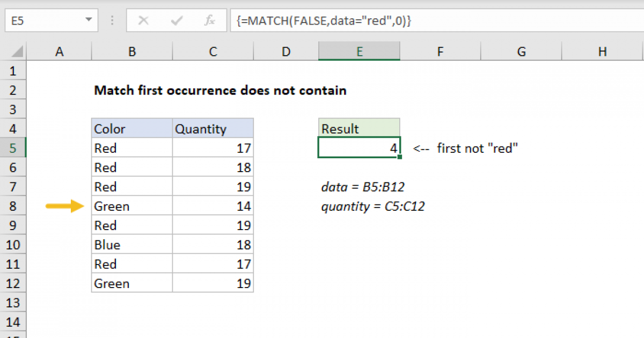Click the formula bar resize dots handle
The width and height of the screenshot is (644, 338).
113,21
